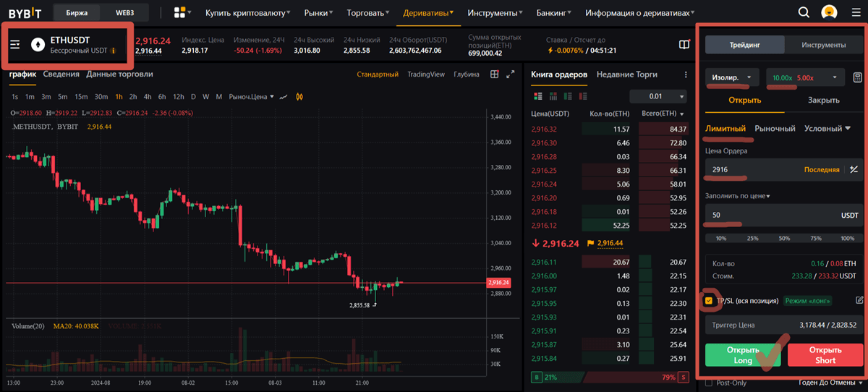Open the chart grid layout icon
Screen dimensions: 868x392
[x=495, y=74]
